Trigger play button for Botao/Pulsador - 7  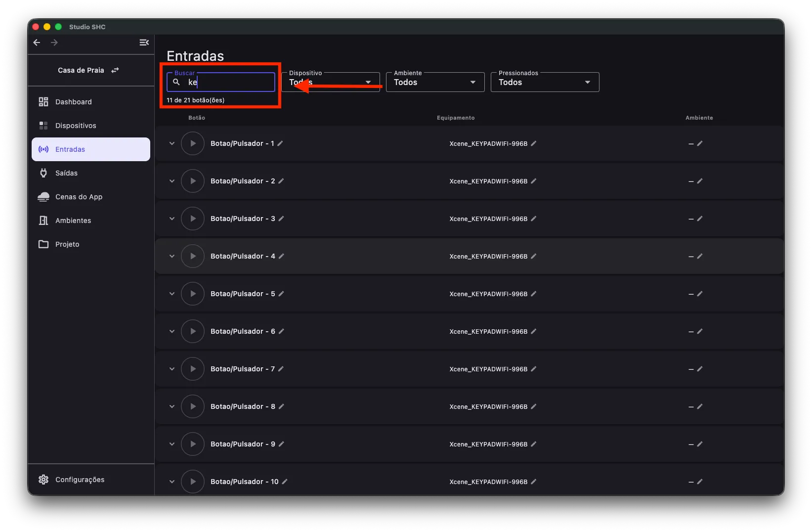(193, 369)
